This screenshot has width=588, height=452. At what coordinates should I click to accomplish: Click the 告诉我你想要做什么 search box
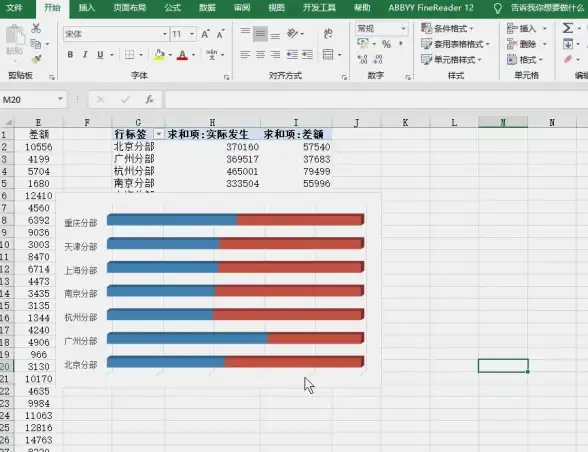(547, 8)
